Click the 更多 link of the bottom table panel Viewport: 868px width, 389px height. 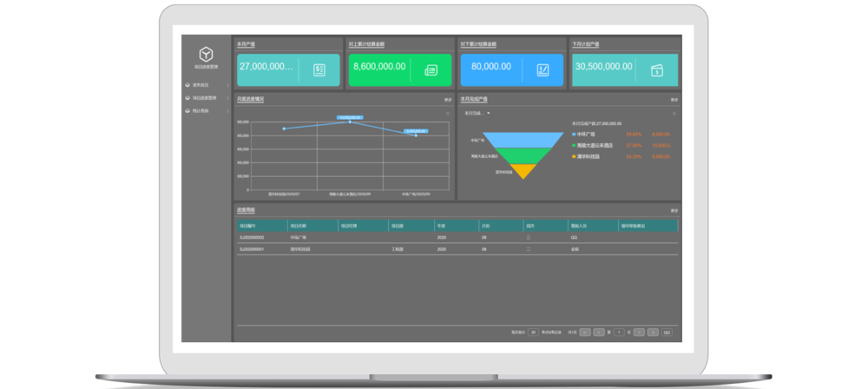(x=674, y=210)
